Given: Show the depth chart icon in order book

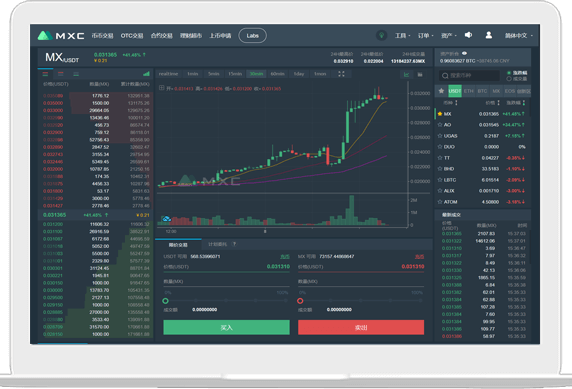Looking at the screenshot, I should [x=146, y=74].
